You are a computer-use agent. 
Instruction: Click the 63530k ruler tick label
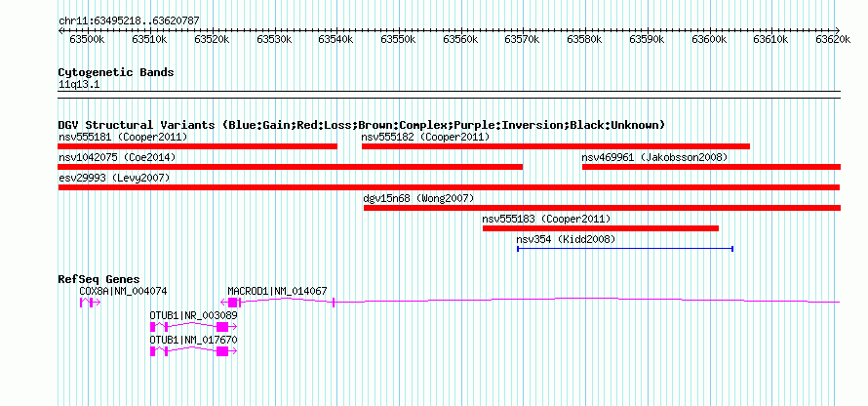[x=274, y=40]
